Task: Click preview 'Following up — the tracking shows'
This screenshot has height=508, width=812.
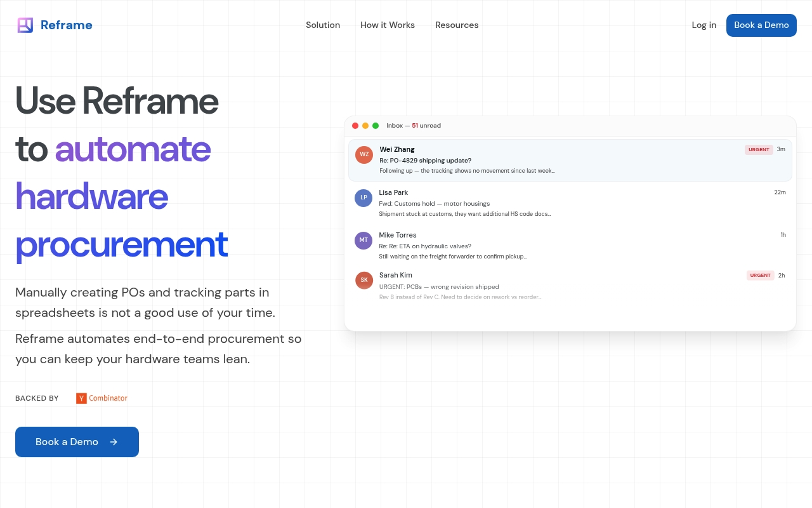Action: click(468, 171)
